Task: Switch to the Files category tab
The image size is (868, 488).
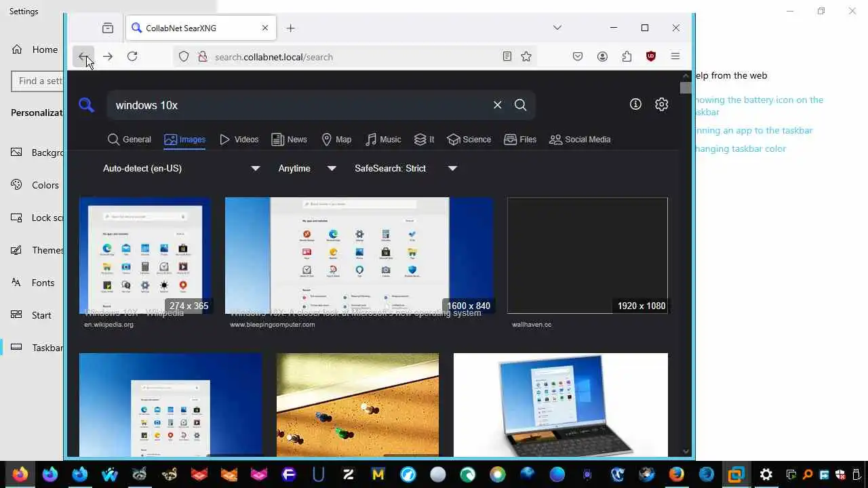Action: click(x=520, y=140)
